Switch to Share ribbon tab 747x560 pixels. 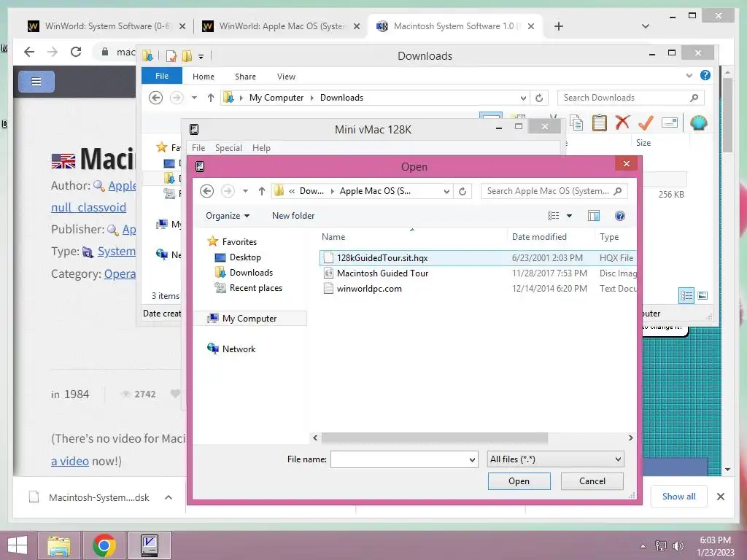click(245, 76)
